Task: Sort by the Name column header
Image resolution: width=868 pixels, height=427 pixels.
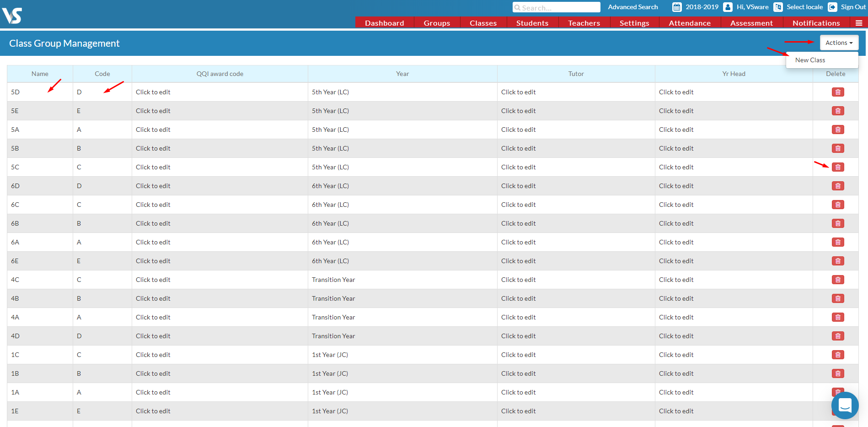Action: pos(40,74)
